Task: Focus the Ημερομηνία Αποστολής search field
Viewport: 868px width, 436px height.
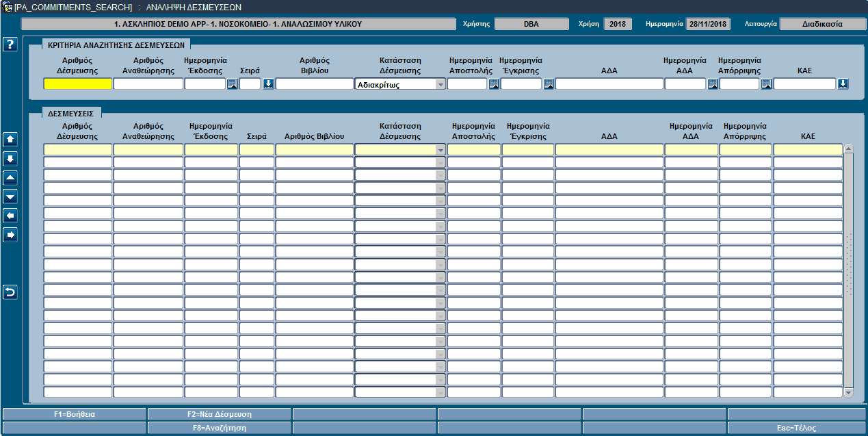Action: 467,84
